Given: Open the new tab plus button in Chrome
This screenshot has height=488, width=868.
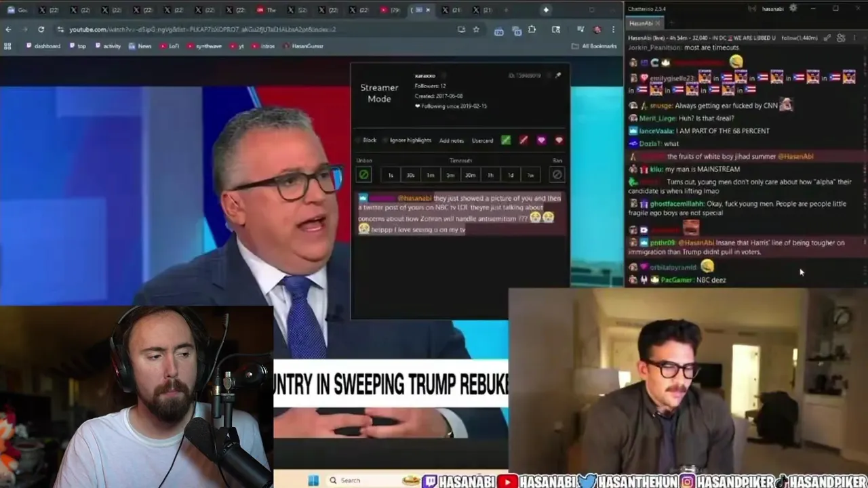Looking at the screenshot, I should [x=506, y=10].
